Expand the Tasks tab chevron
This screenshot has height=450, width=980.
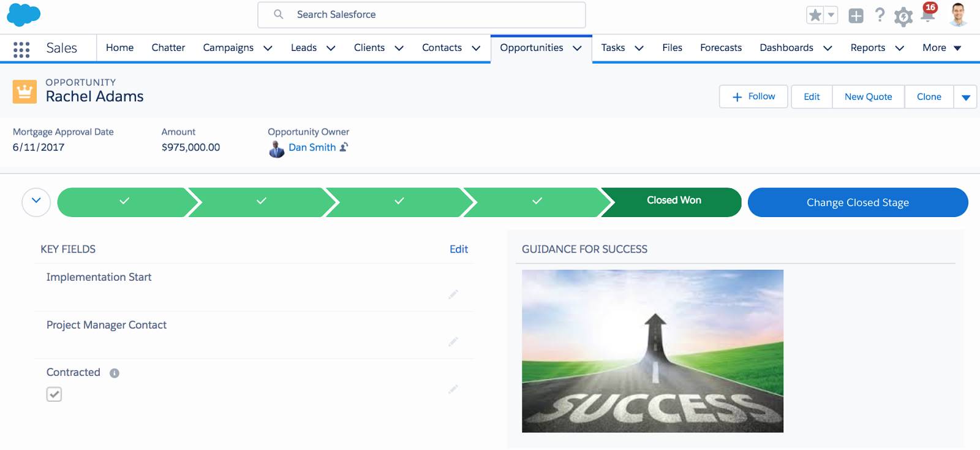coord(639,48)
